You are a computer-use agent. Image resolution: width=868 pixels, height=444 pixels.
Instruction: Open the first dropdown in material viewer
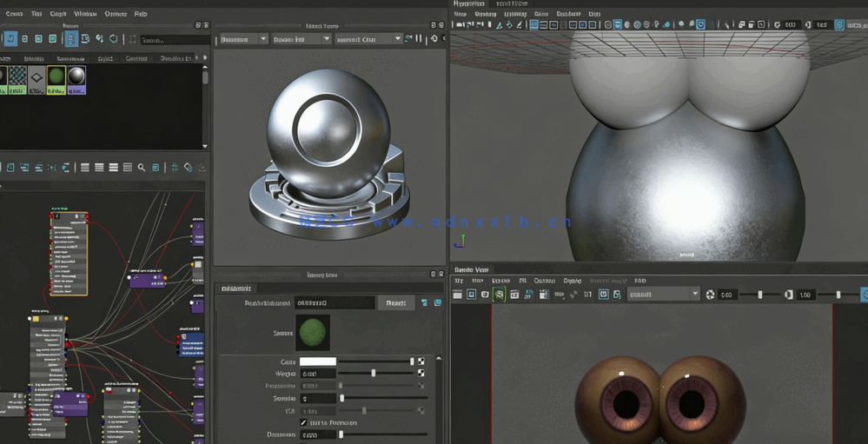[x=243, y=39]
